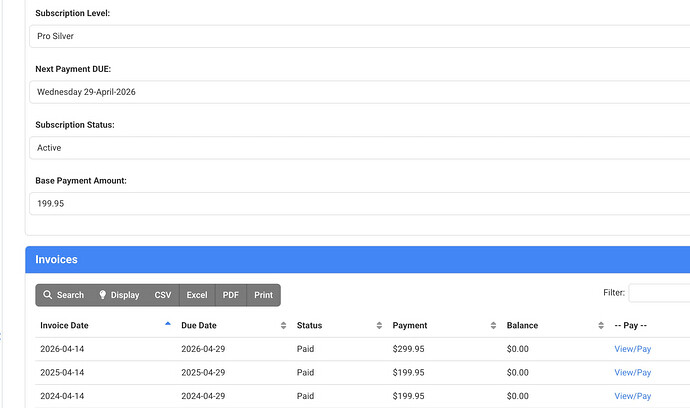Click the Invoice Date column header
690x408 pixels.
pos(64,325)
